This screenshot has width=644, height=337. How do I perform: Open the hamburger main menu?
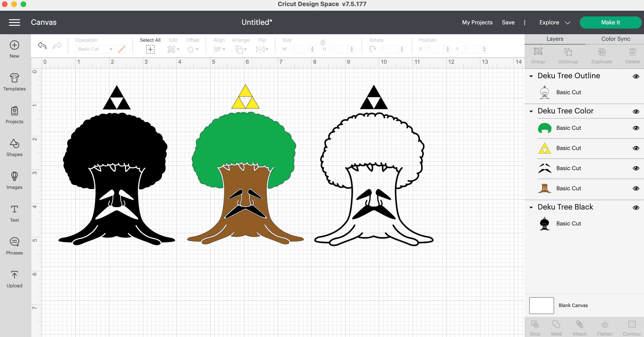tap(15, 22)
